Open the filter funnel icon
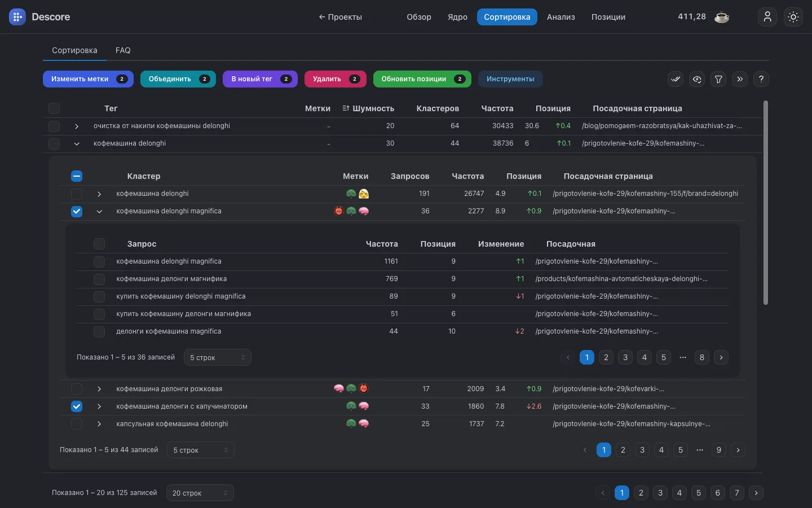 [x=718, y=79]
